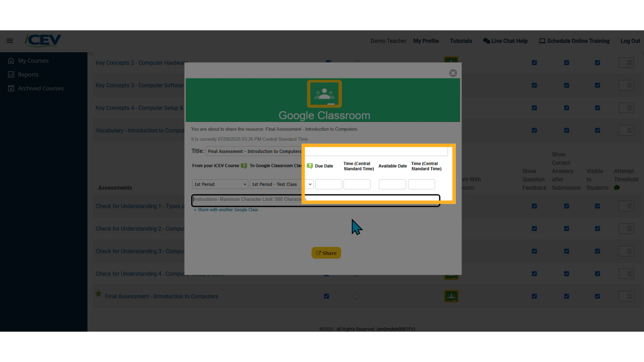Toggle Visible to Students for Check for Understanding 1
Viewport: 644px width, 362px height.
point(597,206)
